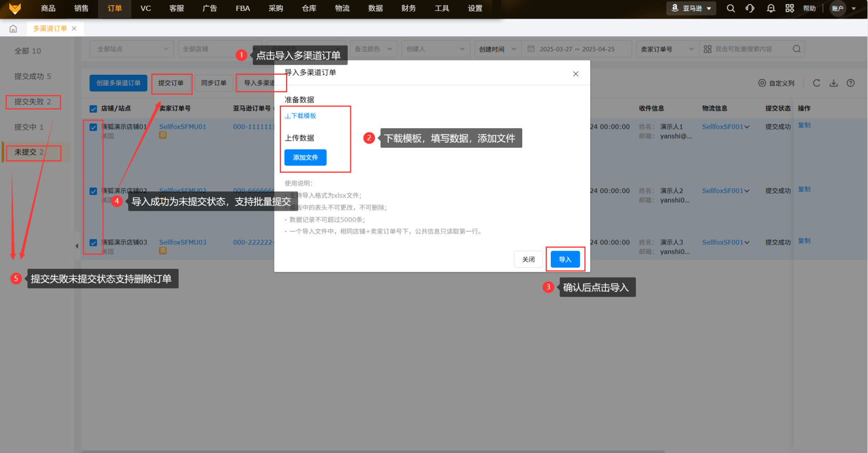Viewport: 868px width, 453px height.
Task: Click 关闭 in the import dialog
Action: pyautogui.click(x=528, y=259)
